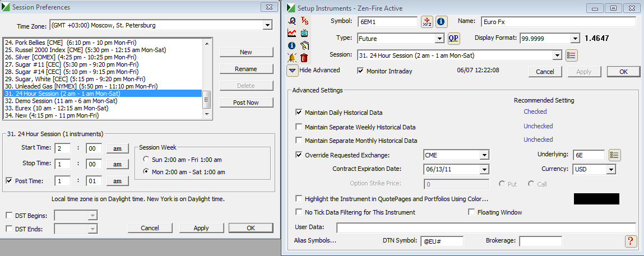644x256 pixels.
Task: Click the red trash can delete icon
Action: pos(304,57)
